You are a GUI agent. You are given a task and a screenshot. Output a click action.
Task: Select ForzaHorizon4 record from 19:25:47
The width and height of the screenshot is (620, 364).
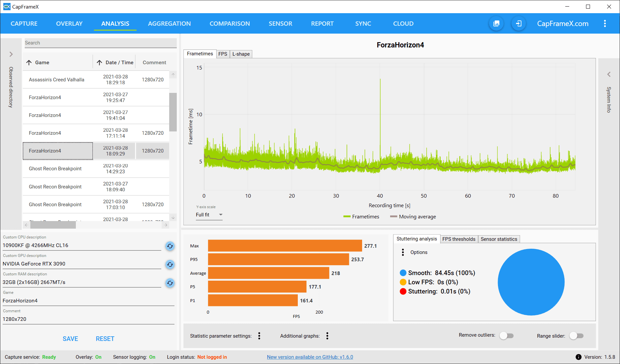tap(96, 98)
